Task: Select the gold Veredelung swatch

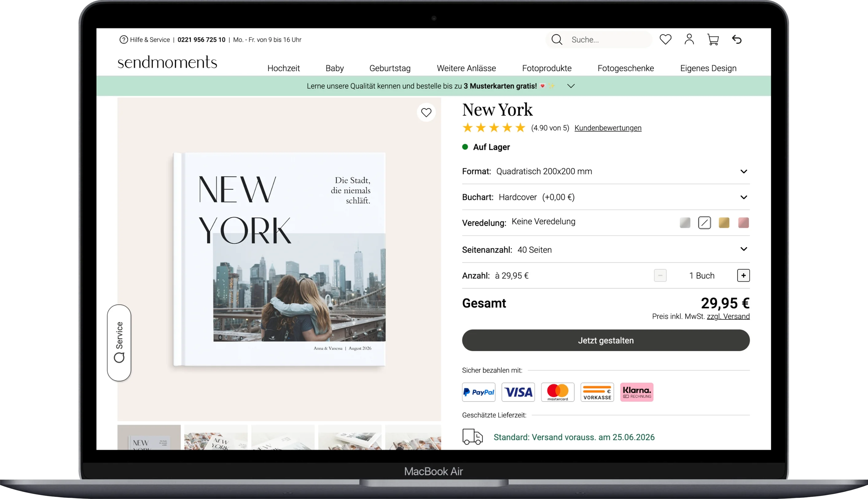Action: pos(724,223)
